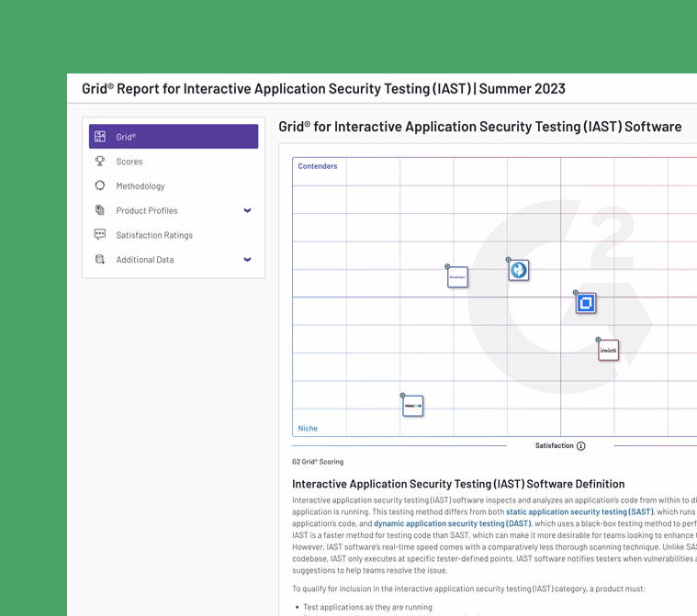
Task: Click the database icon beside Additional Data
Action: (x=100, y=260)
